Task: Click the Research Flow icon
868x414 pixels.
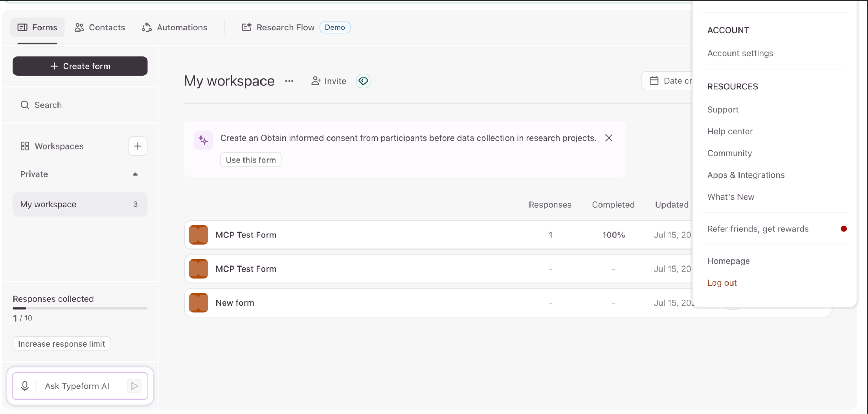Action: click(x=247, y=27)
